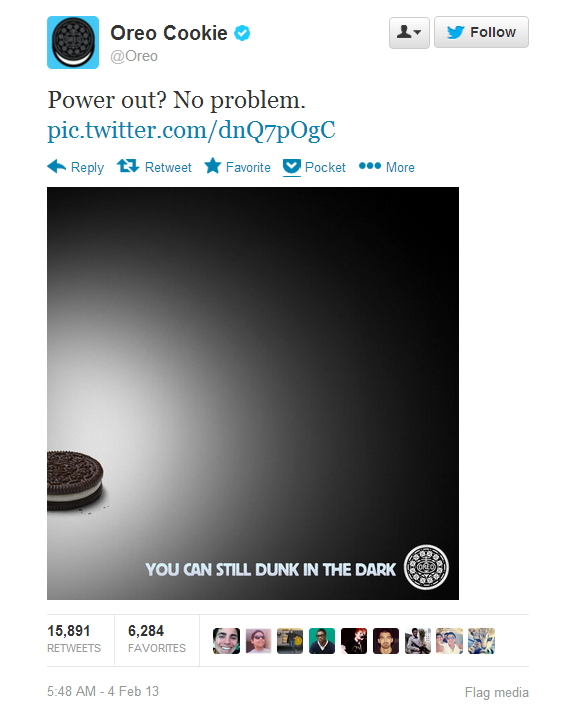Click the Reply arrow icon
The width and height of the screenshot is (575, 719).
pos(56,166)
